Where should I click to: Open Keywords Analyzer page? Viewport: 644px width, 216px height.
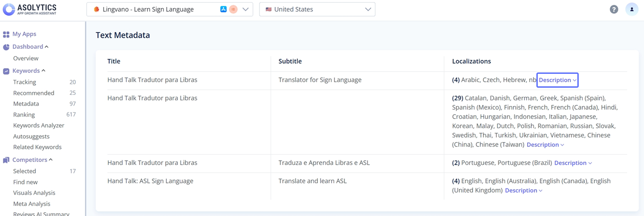pyautogui.click(x=39, y=126)
